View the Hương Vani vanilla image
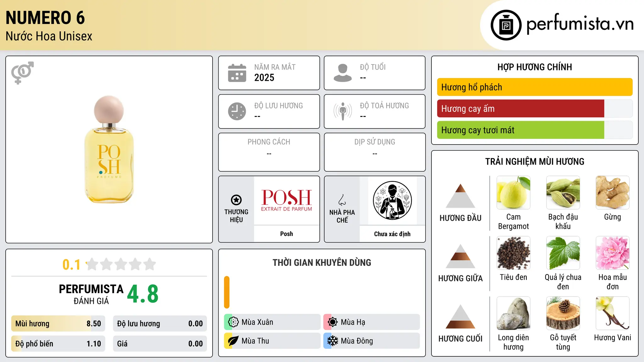The height and width of the screenshot is (362, 644). (x=613, y=313)
